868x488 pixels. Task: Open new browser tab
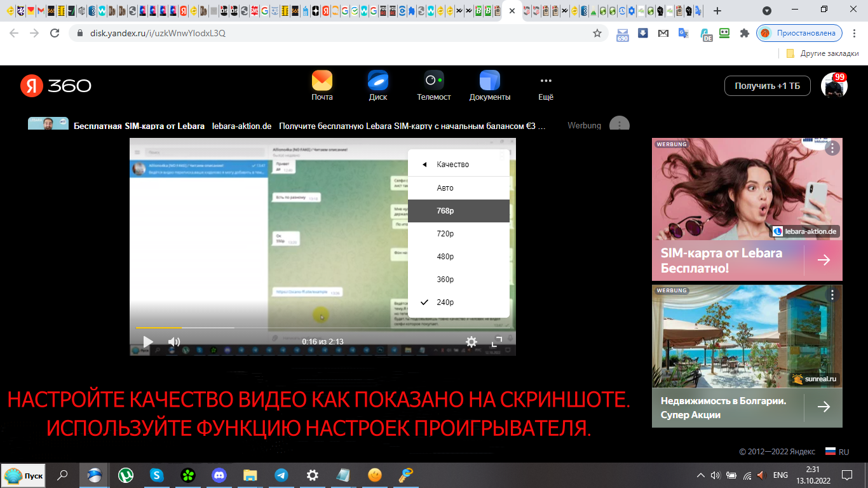coord(717,11)
